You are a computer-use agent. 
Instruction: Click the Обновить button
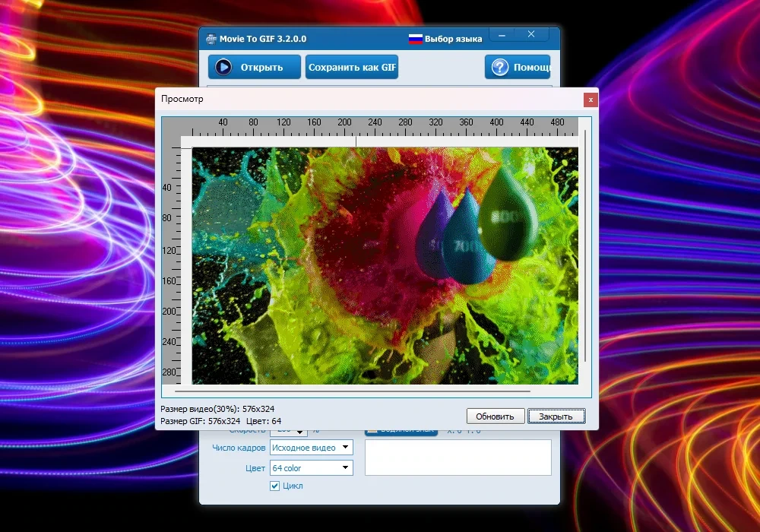(x=495, y=416)
